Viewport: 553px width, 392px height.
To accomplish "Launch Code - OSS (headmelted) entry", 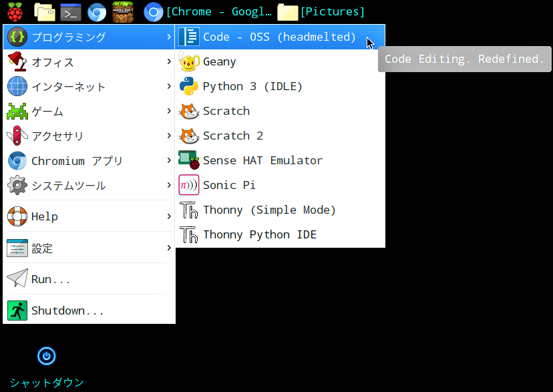I will tap(280, 37).
